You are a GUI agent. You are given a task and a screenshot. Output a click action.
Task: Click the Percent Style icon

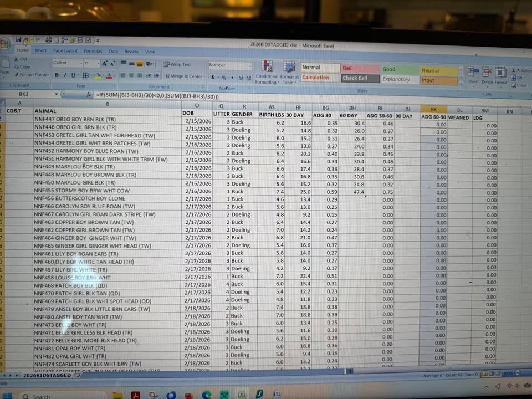[224, 78]
